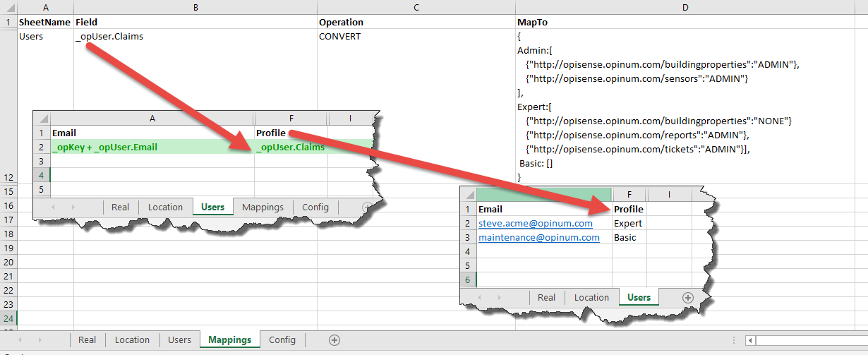Open the Location tab in the main tab bar
The image size is (868, 355).
132,340
